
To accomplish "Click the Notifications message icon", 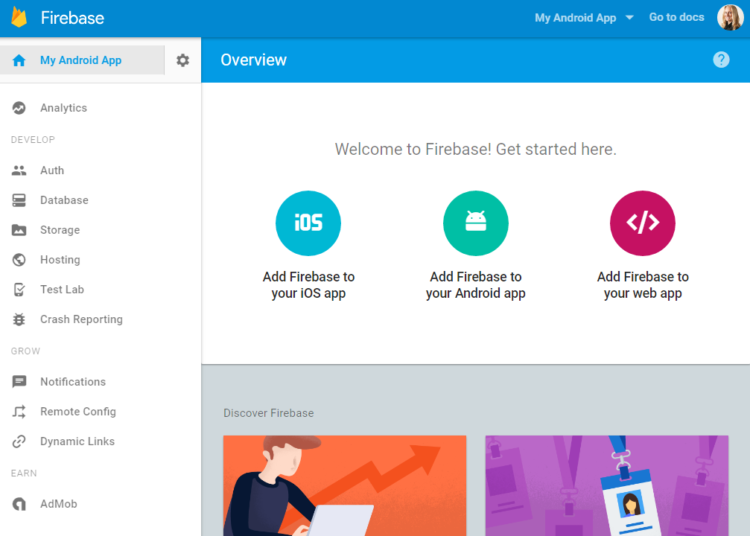I will 19,382.
